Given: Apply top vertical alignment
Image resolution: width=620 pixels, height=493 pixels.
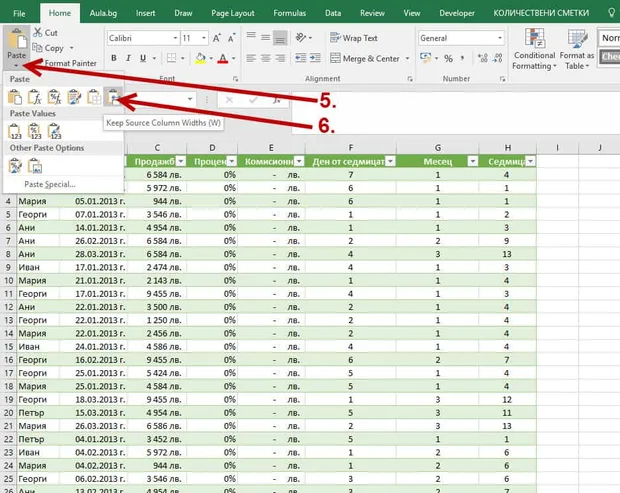Looking at the screenshot, I should (x=251, y=37).
